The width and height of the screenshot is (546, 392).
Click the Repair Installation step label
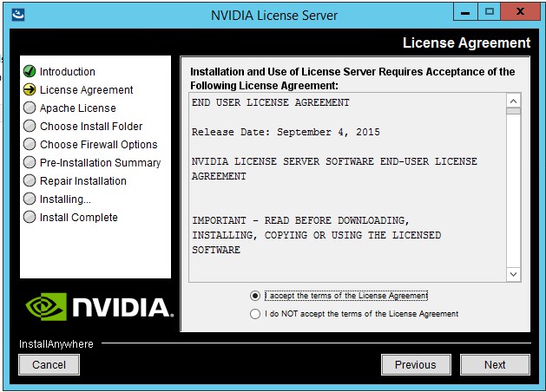point(82,180)
